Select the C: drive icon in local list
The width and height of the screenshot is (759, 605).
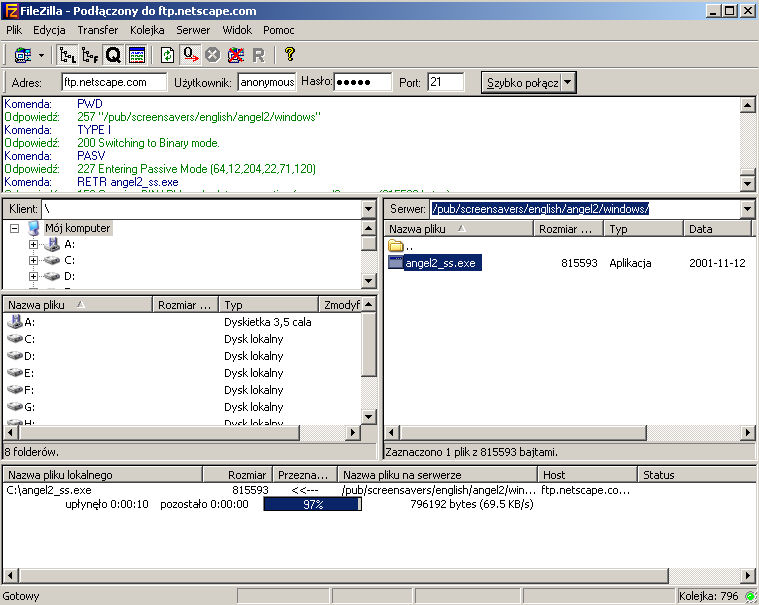[15, 339]
